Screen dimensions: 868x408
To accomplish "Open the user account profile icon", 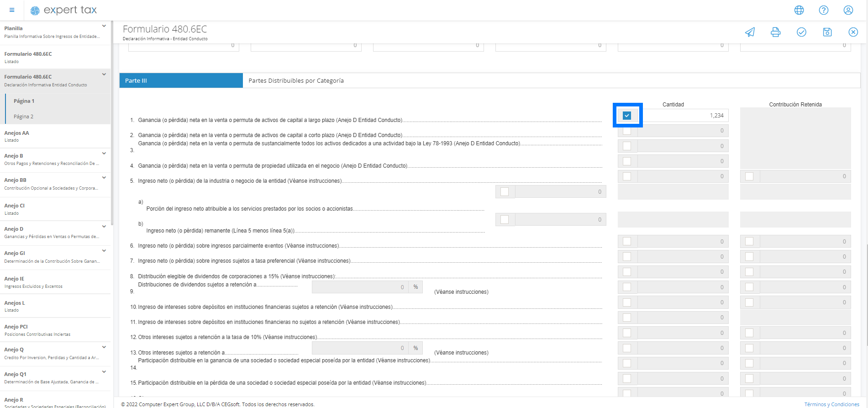I will click(x=848, y=10).
